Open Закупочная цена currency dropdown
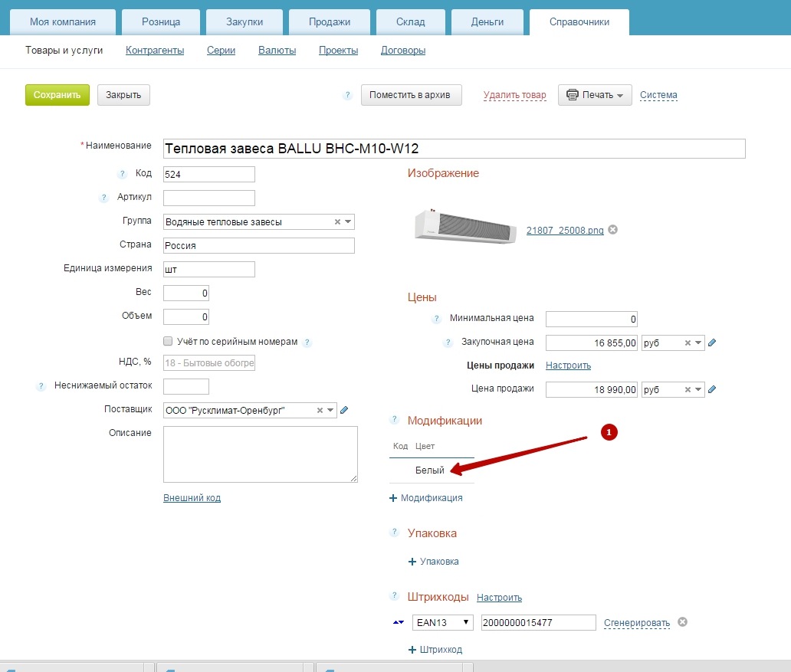Viewport: 791px width, 672px height. tap(698, 343)
